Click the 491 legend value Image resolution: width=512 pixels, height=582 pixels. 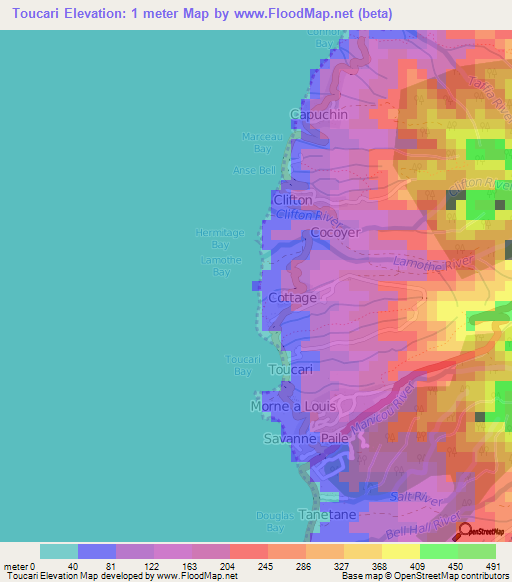point(493,567)
